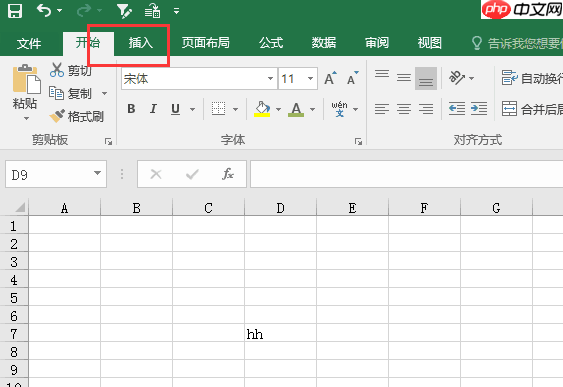The width and height of the screenshot is (563, 387).
Task: Click the 粘贴 clipboard paste icon
Action: coord(26,79)
